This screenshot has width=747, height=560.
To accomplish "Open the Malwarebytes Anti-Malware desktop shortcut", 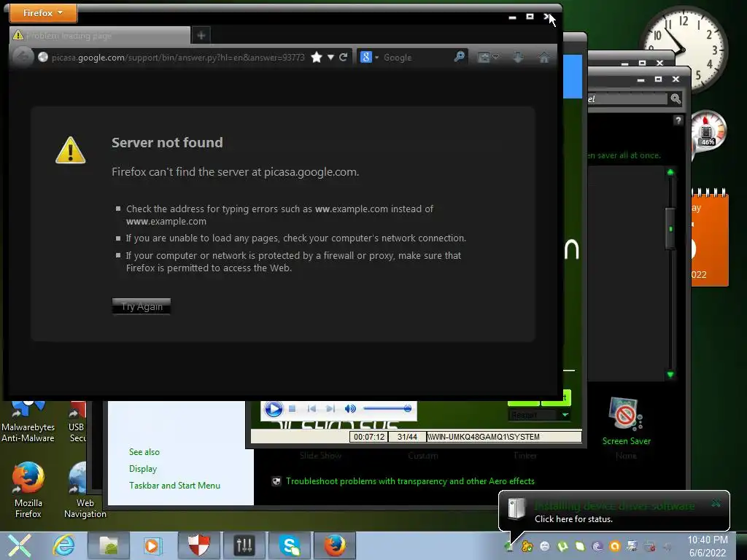I will [x=28, y=422].
